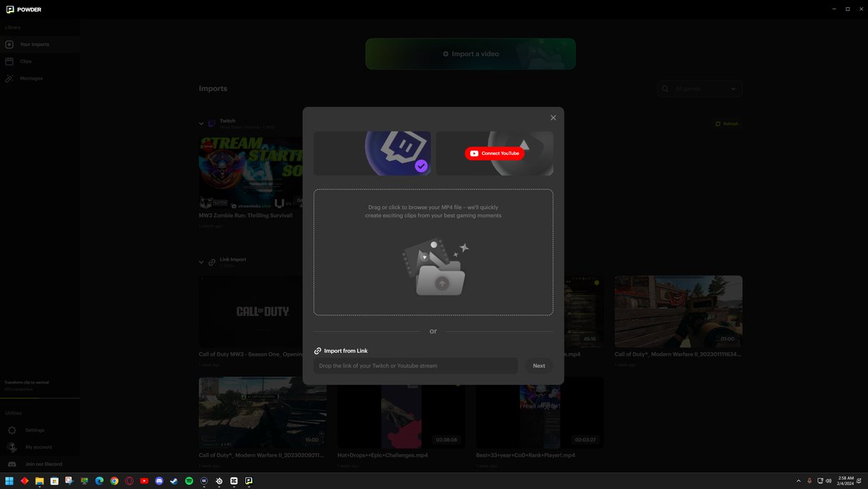Open the Hot+Drops+Epic+Challenges.mp4 thumbnail
The image size is (868, 489).
[401, 412]
